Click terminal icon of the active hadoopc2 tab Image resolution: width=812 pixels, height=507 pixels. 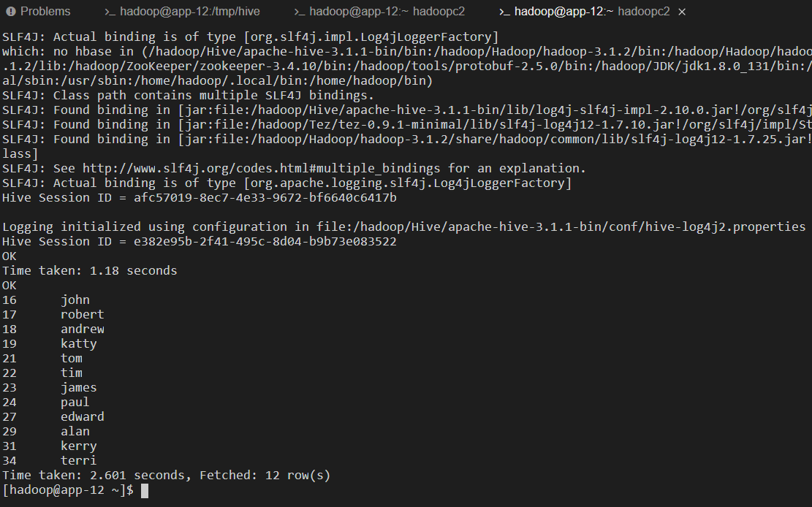point(504,12)
